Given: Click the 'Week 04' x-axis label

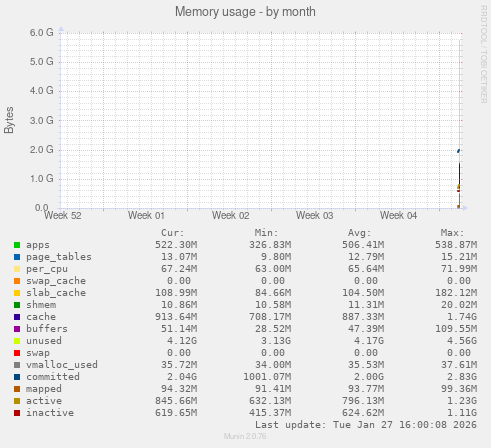Looking at the screenshot, I should click(399, 216).
